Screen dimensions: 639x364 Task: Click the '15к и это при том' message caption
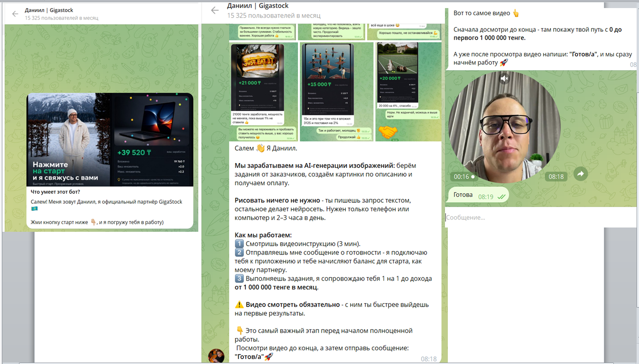(x=328, y=120)
